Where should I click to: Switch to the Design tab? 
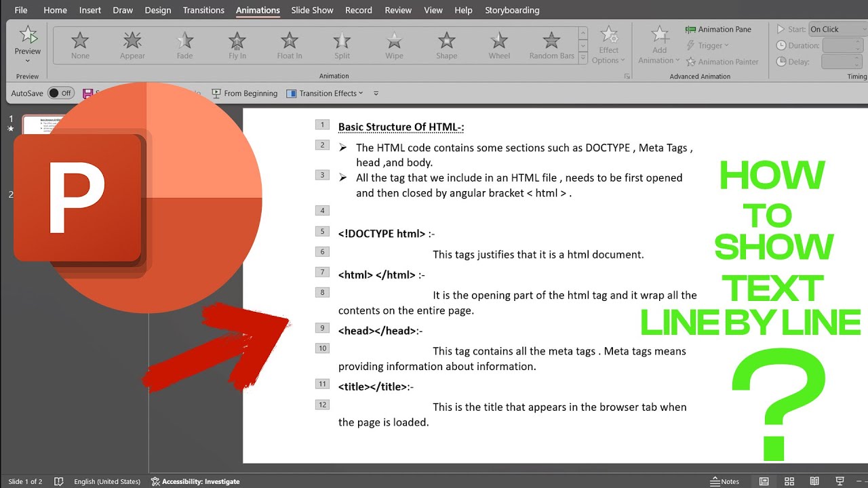[x=158, y=10]
